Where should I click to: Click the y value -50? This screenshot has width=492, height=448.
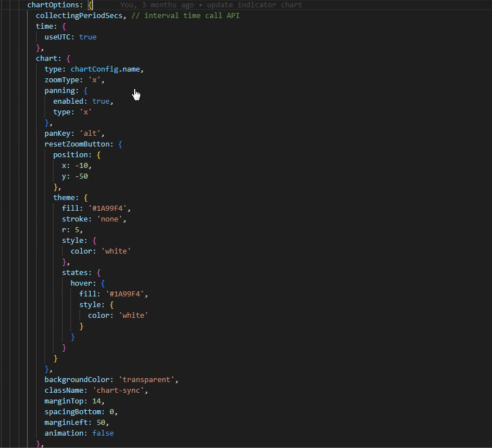click(x=81, y=176)
